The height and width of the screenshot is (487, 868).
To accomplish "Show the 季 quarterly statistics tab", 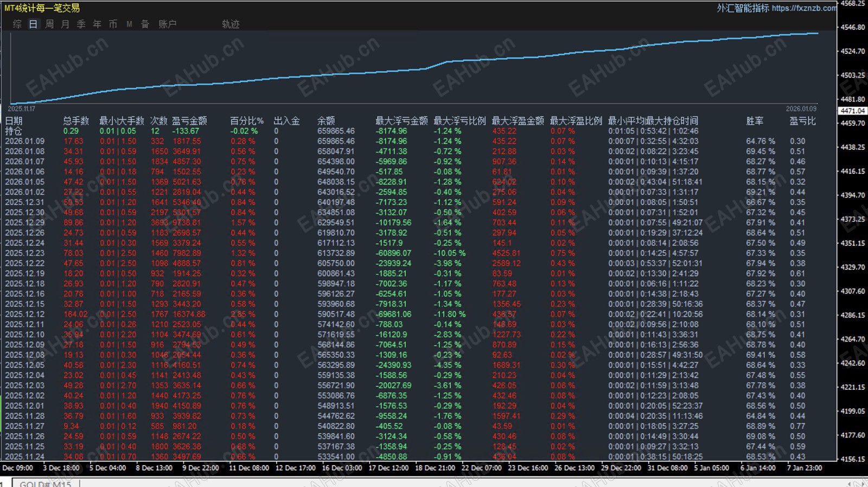I will (81, 24).
